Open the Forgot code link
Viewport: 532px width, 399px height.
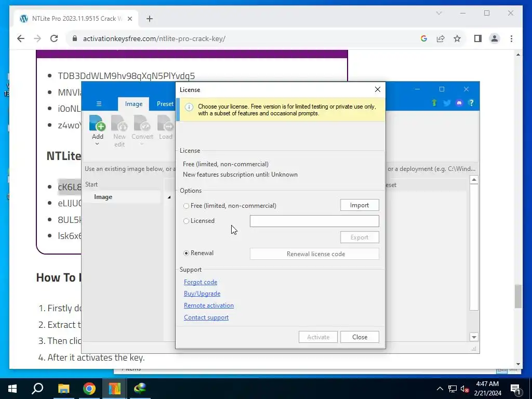201,282
